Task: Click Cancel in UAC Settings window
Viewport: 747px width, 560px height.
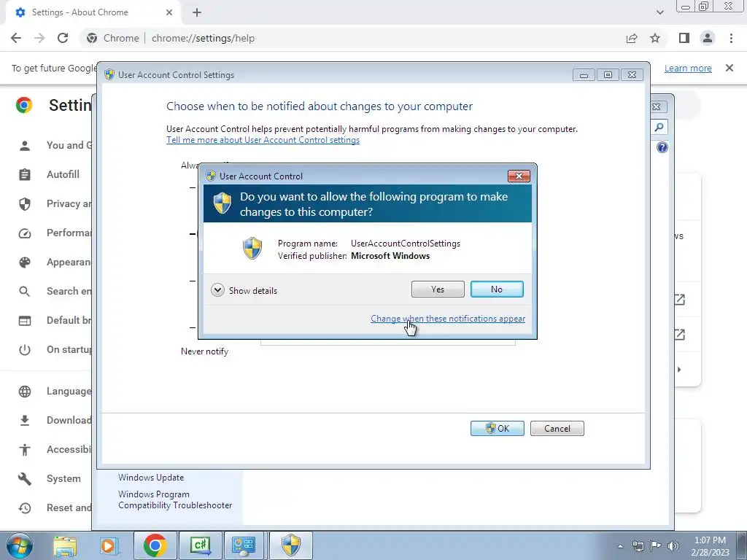Action: click(x=557, y=428)
